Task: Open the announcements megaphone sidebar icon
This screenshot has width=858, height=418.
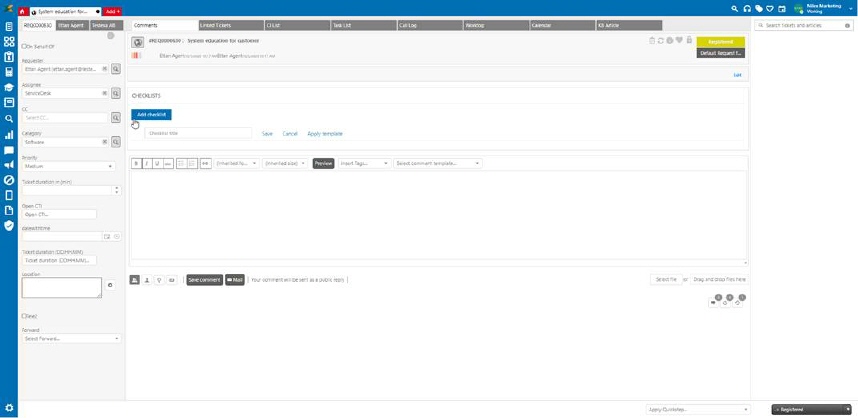Action: pos(9,165)
